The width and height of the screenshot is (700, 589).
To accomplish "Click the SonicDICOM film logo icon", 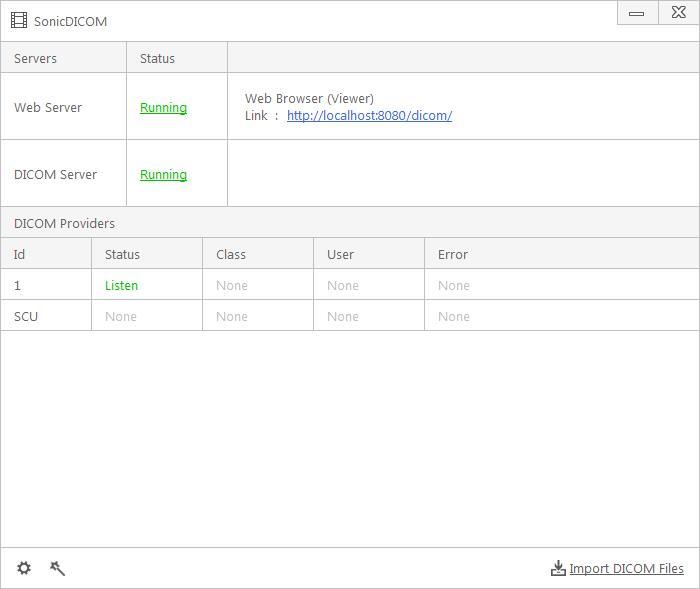I will (x=19, y=21).
